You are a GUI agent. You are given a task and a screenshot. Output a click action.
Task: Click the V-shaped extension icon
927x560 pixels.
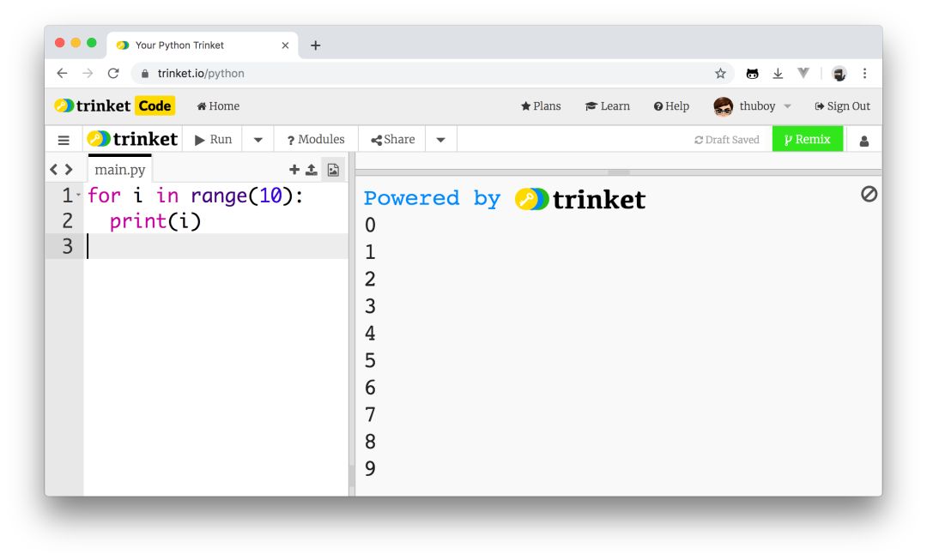[x=803, y=73]
